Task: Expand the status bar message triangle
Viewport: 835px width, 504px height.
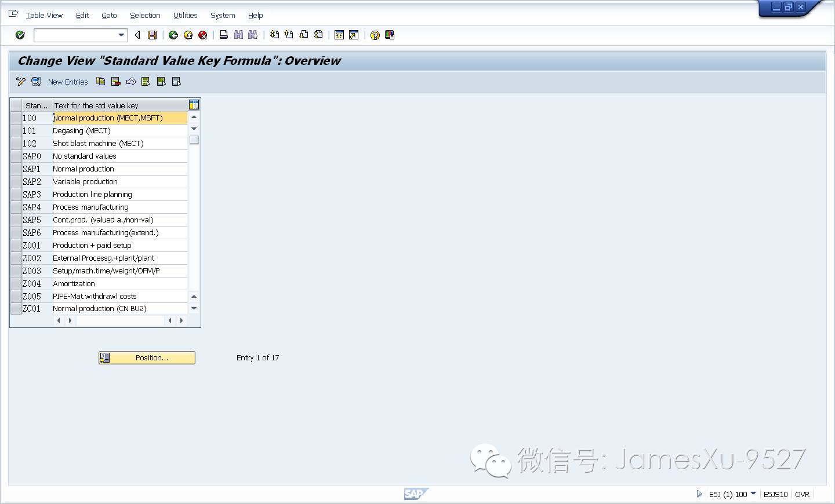Action: [x=699, y=494]
